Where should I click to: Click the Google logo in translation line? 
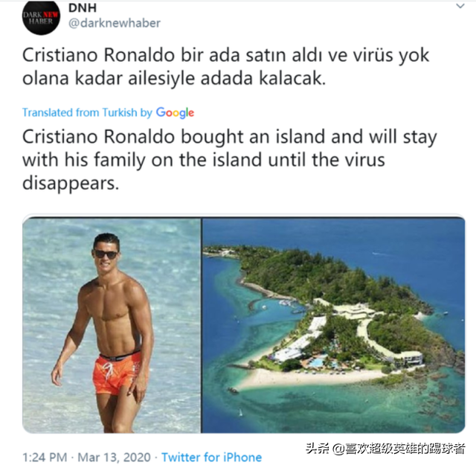[x=175, y=112]
